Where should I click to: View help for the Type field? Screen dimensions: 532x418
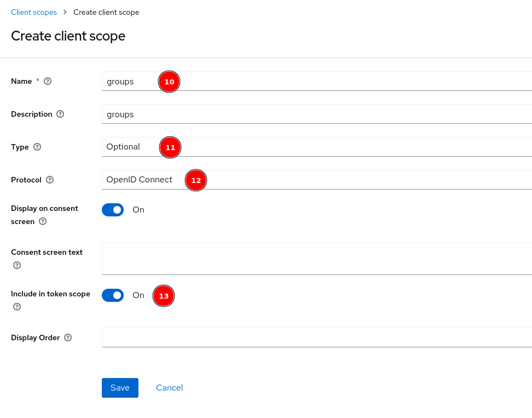(37, 147)
